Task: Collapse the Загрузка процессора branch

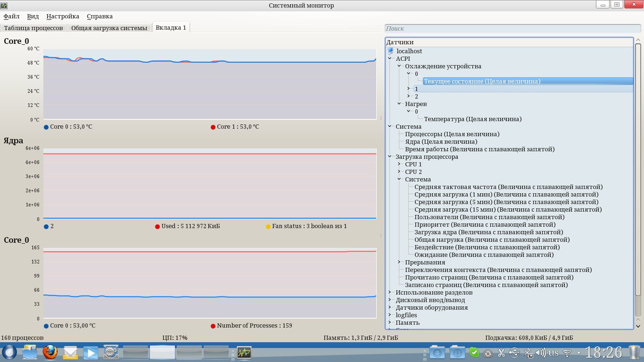Action: (x=390, y=157)
